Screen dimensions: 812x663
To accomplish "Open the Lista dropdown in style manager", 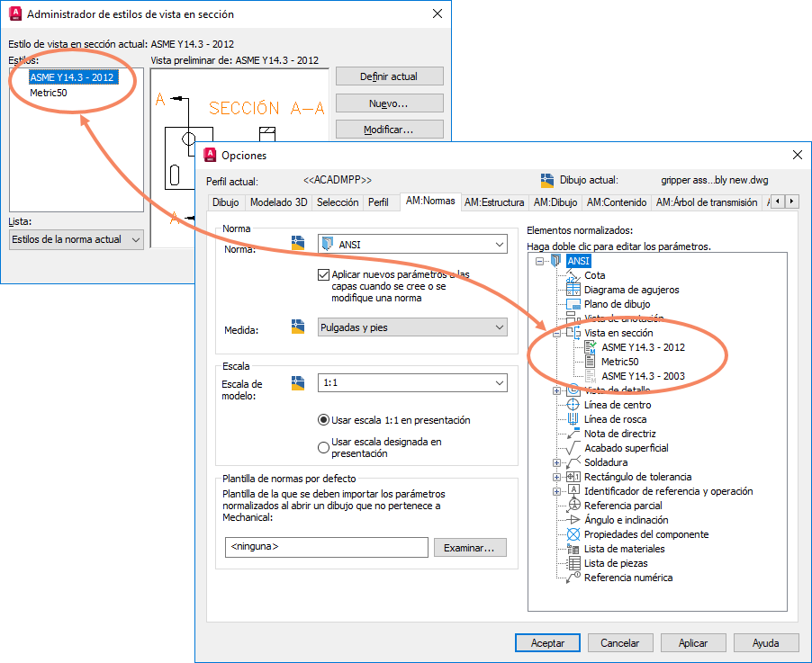I will pyautogui.click(x=77, y=239).
